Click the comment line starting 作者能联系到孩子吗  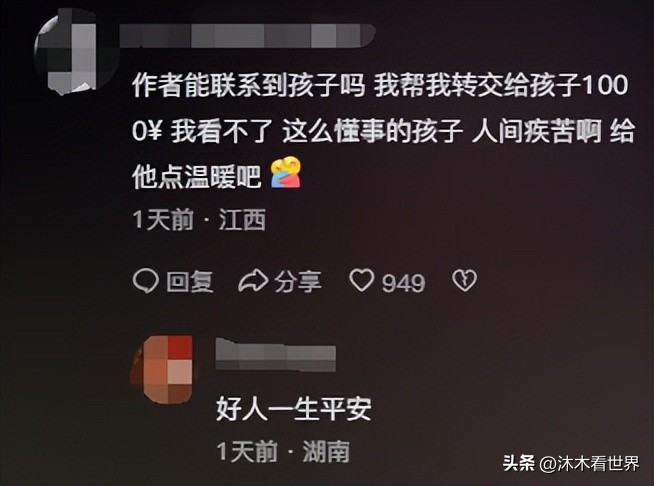coord(380,86)
